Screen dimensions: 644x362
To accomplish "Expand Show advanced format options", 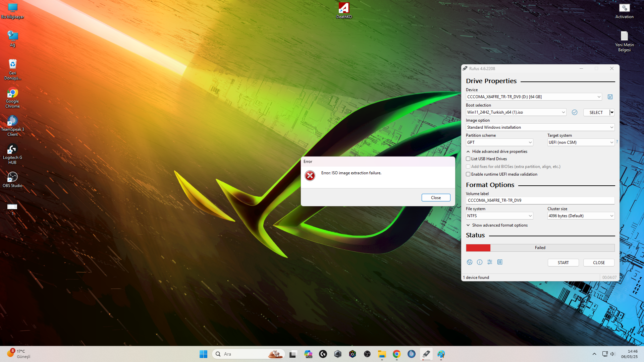I will [x=500, y=225].
